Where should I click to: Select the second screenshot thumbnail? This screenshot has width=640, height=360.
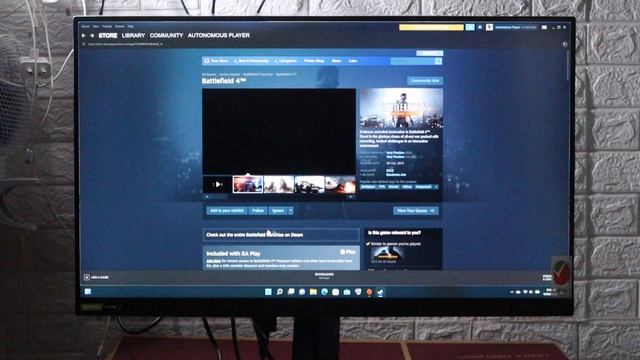click(279, 184)
